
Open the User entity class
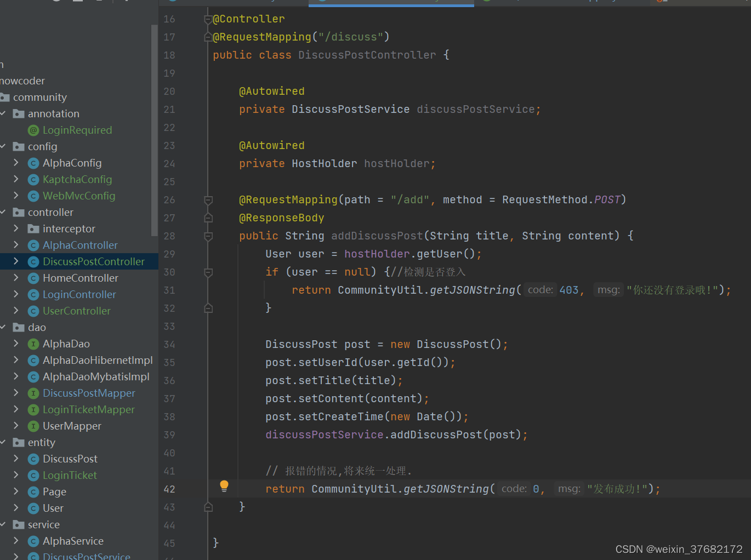point(53,508)
